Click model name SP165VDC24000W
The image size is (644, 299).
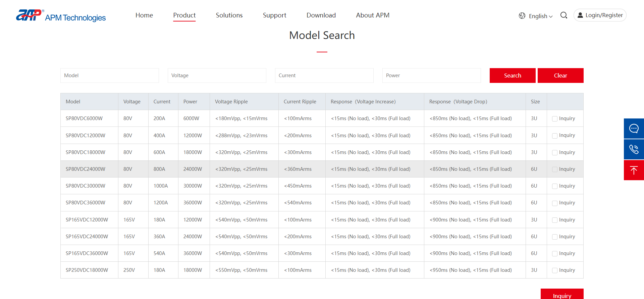click(x=87, y=237)
